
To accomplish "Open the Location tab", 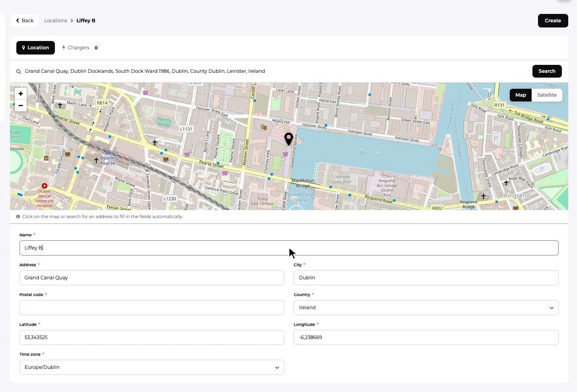I will [x=35, y=48].
